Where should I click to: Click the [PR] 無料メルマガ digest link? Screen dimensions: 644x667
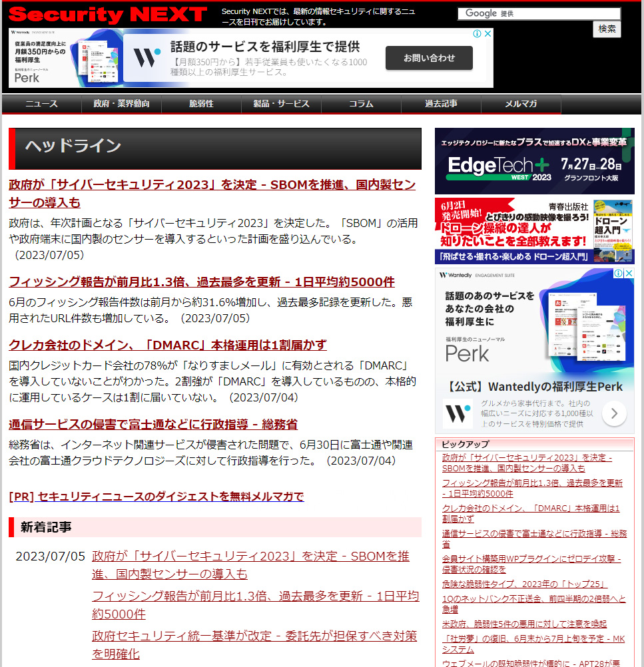pyautogui.click(x=157, y=497)
